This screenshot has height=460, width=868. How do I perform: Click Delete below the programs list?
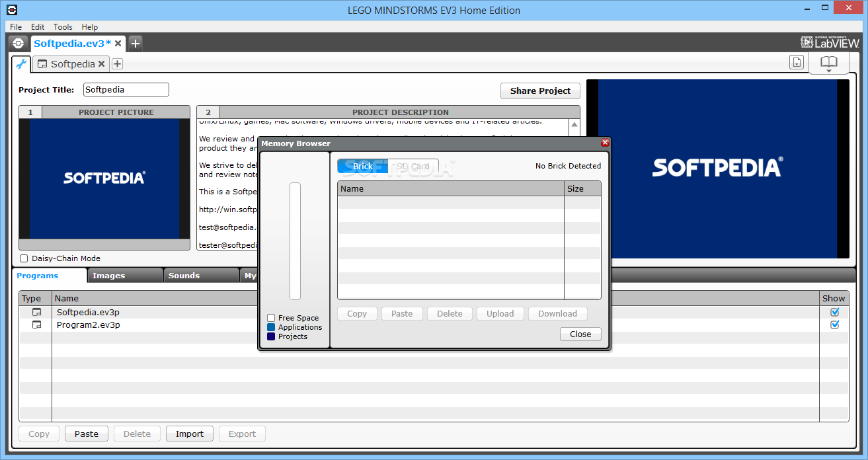click(137, 434)
